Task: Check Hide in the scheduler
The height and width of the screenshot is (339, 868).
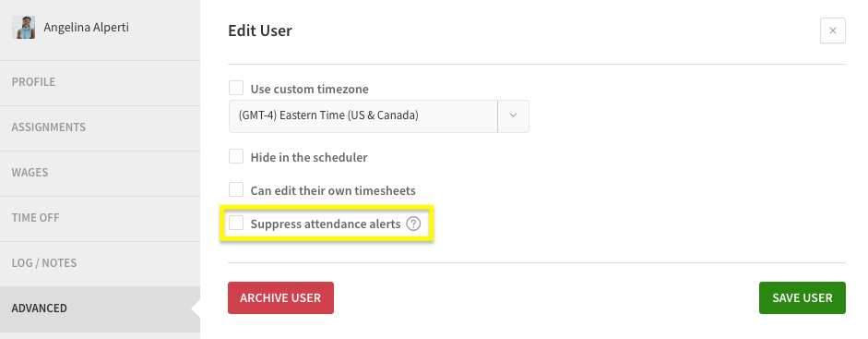Action: tap(236, 156)
